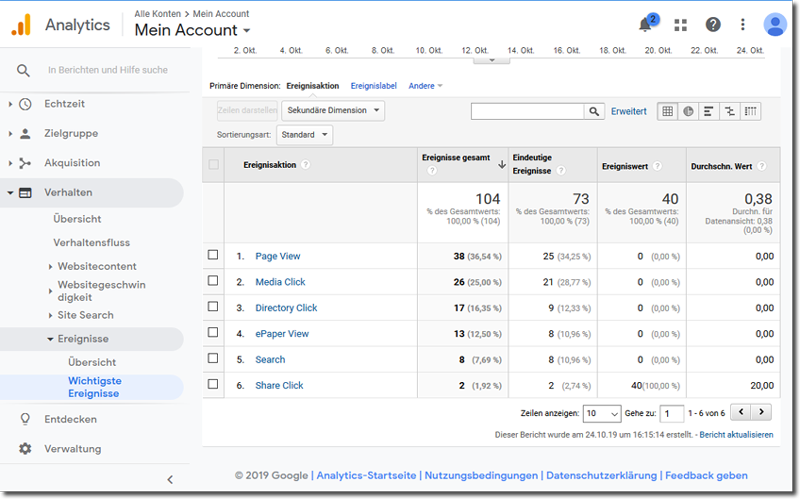Viewport: 800px width, 499px height.
Task: Click the Erweitert advanced filter link
Action: point(629,111)
